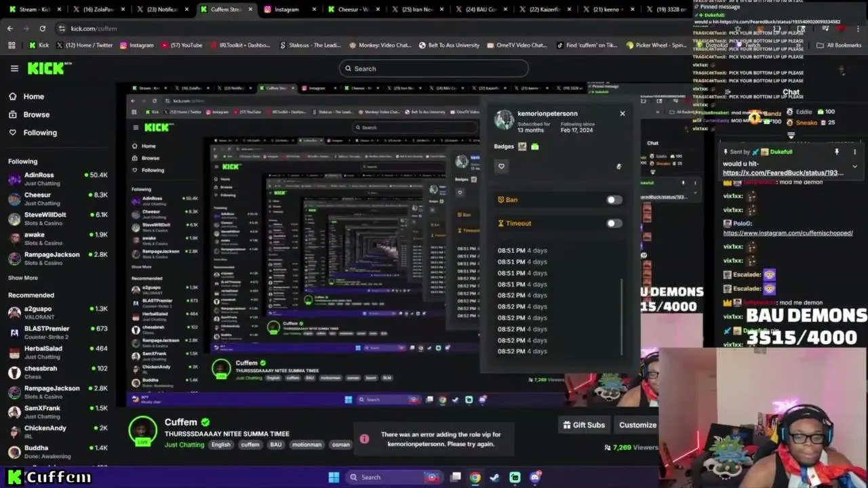This screenshot has height=488, width=868.
Task: Click the browser reload button
Action: 42,28
